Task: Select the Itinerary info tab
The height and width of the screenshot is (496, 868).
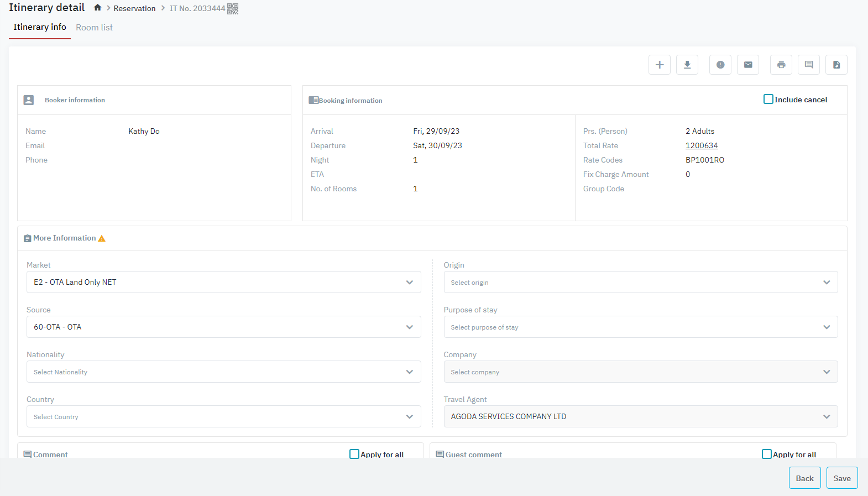Action: point(40,27)
